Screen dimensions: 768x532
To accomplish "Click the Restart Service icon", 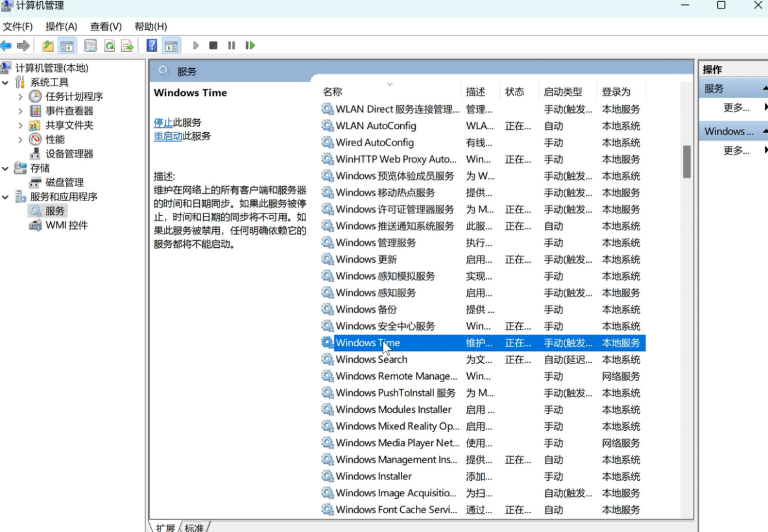I will click(x=250, y=45).
